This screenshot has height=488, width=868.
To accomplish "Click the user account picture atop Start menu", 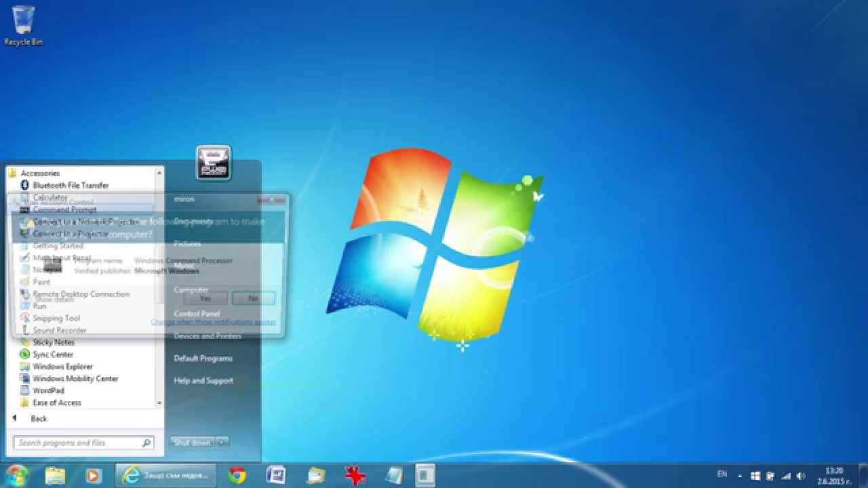I will point(214,163).
